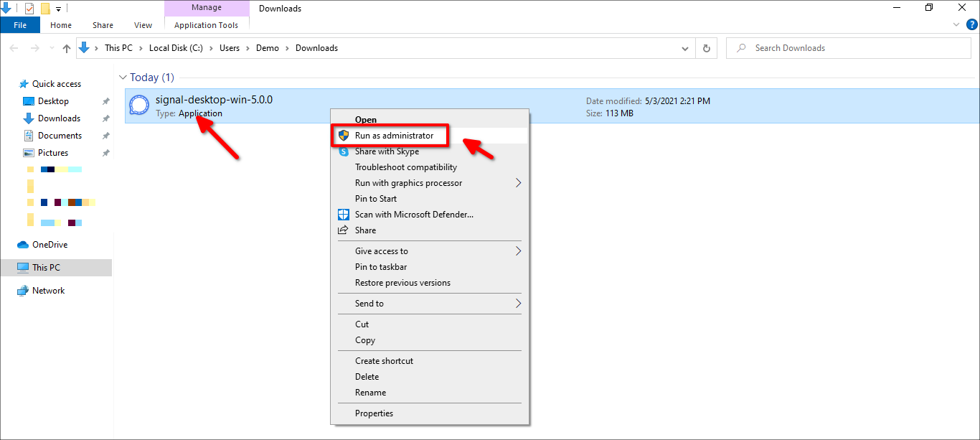Choose Delete from the context menu

(430, 377)
